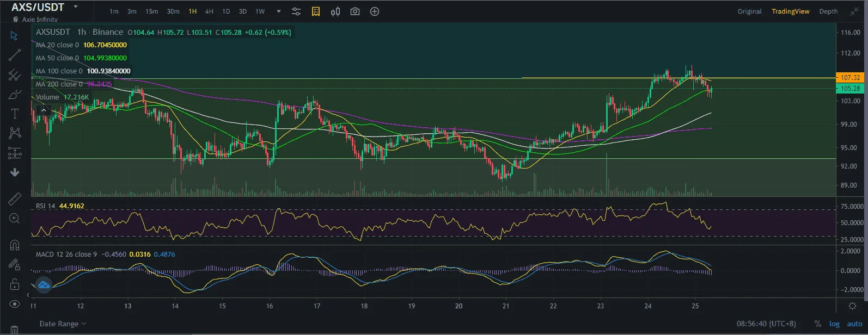This screenshot has width=868, height=335.
Task: Click the MA 200 close indicator label
Action: [59, 84]
